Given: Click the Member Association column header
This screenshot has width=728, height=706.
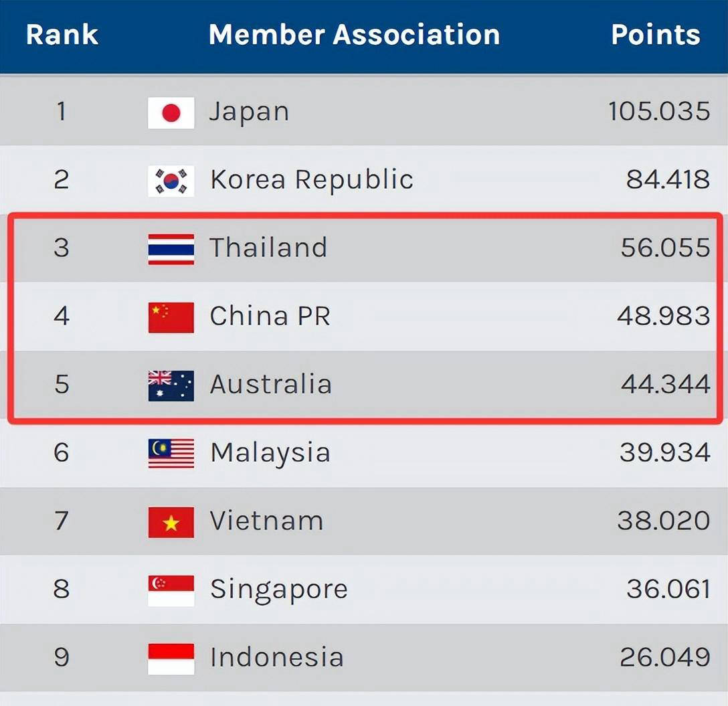Looking at the screenshot, I should point(354,35).
